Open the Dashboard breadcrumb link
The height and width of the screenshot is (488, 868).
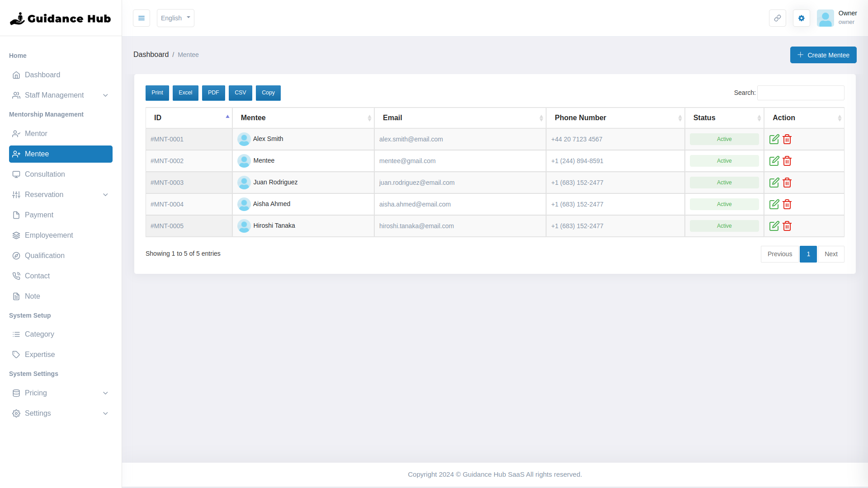151,54
